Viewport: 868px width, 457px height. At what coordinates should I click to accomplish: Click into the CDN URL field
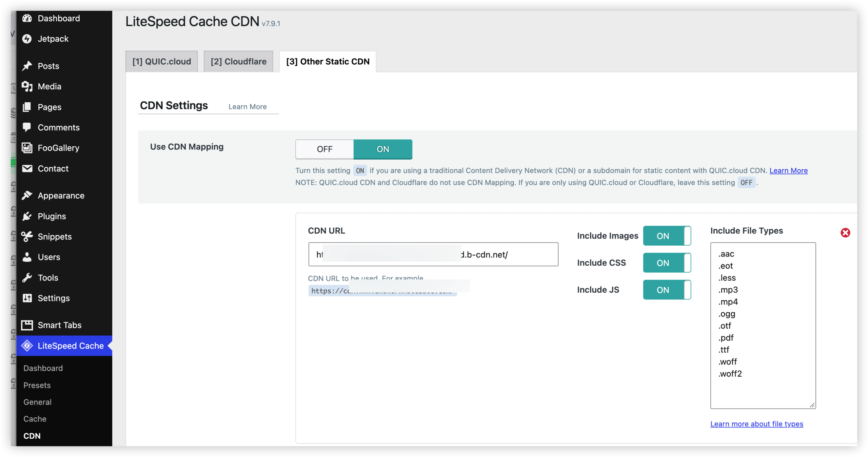coord(433,254)
